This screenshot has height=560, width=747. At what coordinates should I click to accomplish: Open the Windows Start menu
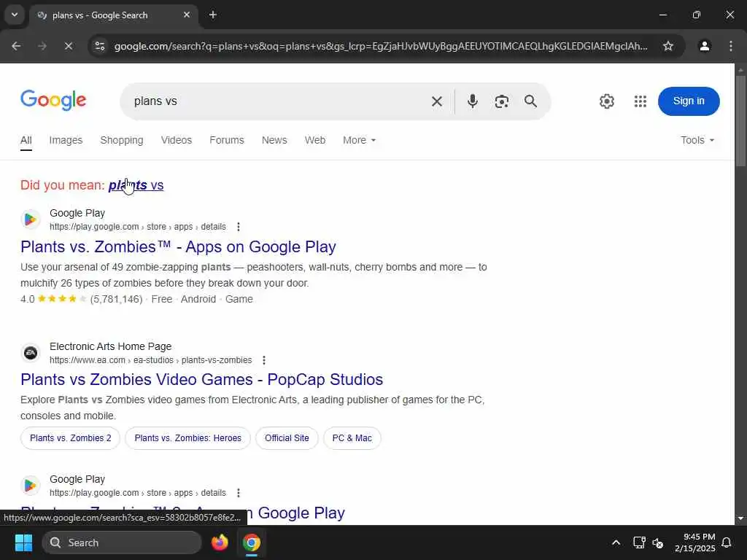23,542
